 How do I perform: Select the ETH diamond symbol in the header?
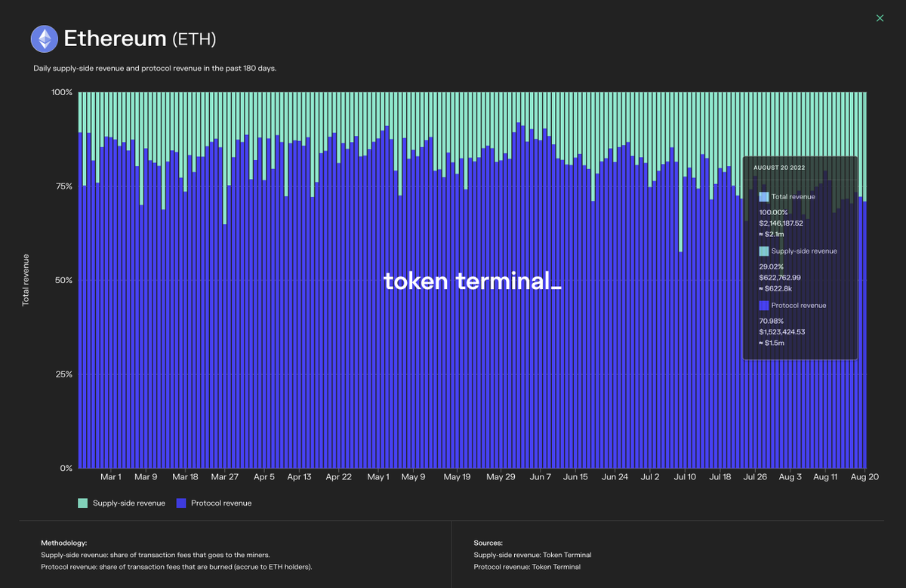point(45,38)
